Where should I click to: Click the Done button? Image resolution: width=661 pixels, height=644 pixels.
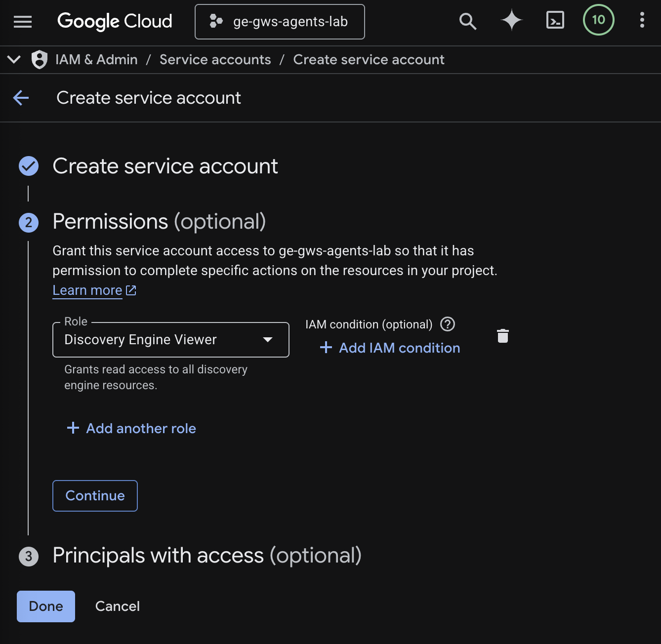coord(46,606)
